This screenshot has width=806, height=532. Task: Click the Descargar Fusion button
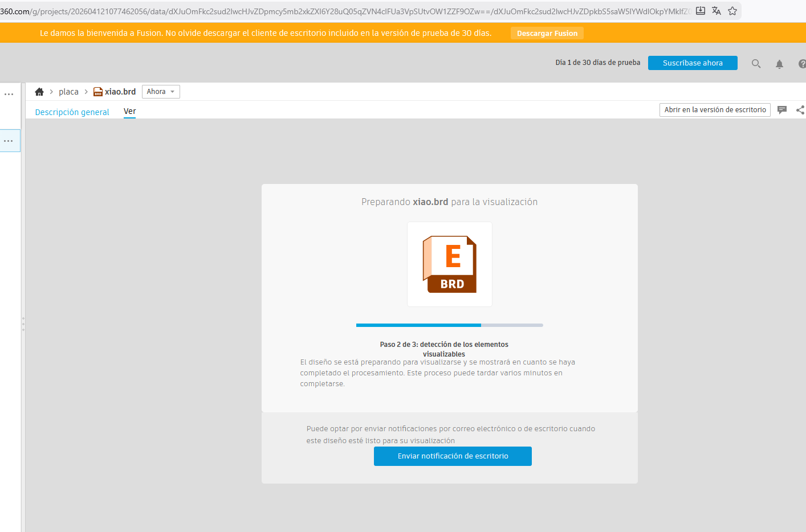[x=547, y=33]
